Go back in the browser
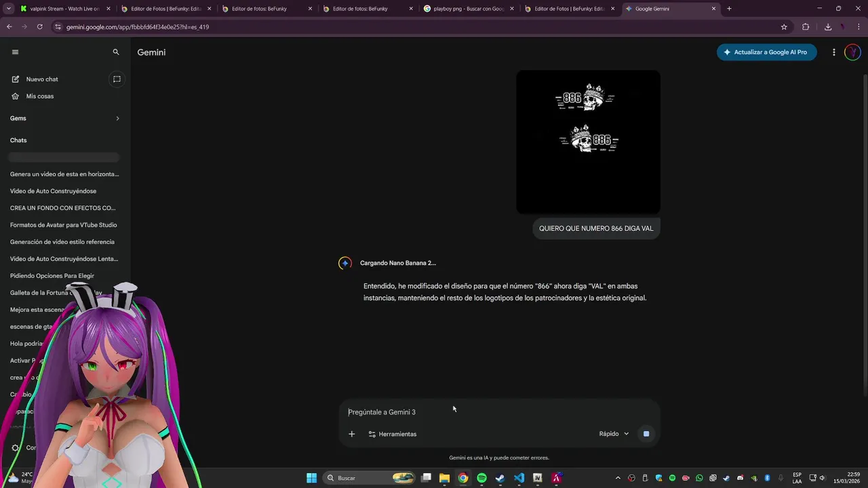868x488 pixels. [9, 27]
